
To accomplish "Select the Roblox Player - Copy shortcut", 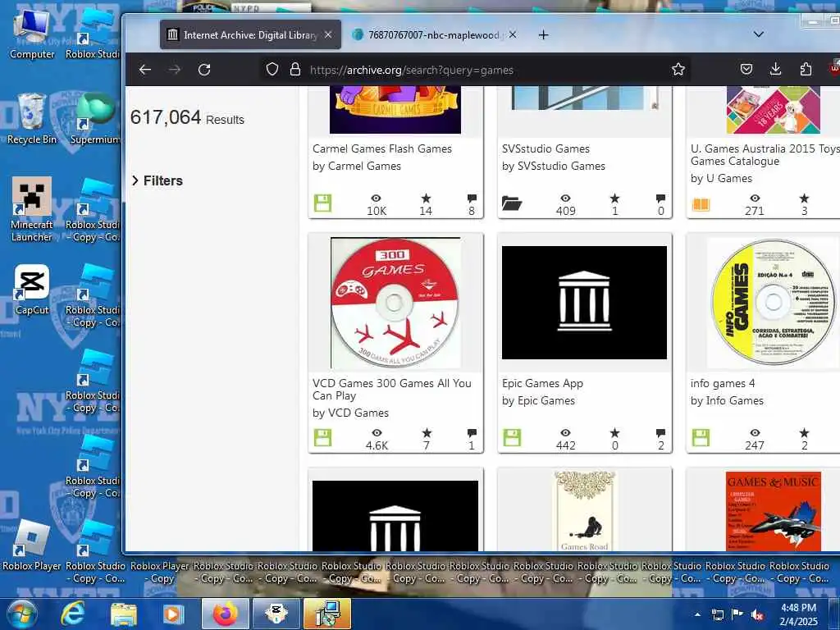I will [160, 572].
